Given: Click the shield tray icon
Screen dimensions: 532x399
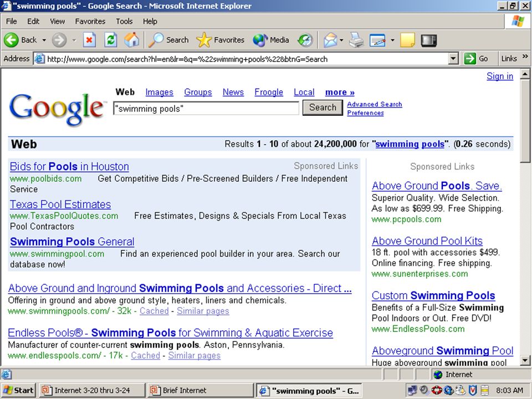Looking at the screenshot, I should (x=473, y=391).
